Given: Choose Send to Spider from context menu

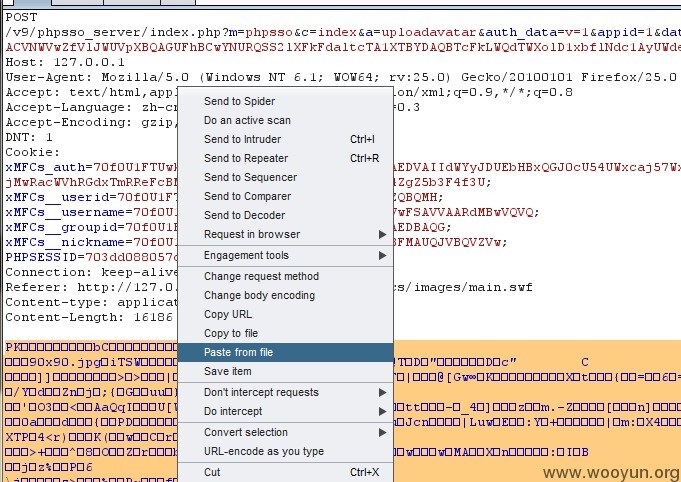Looking at the screenshot, I should 285,101.
